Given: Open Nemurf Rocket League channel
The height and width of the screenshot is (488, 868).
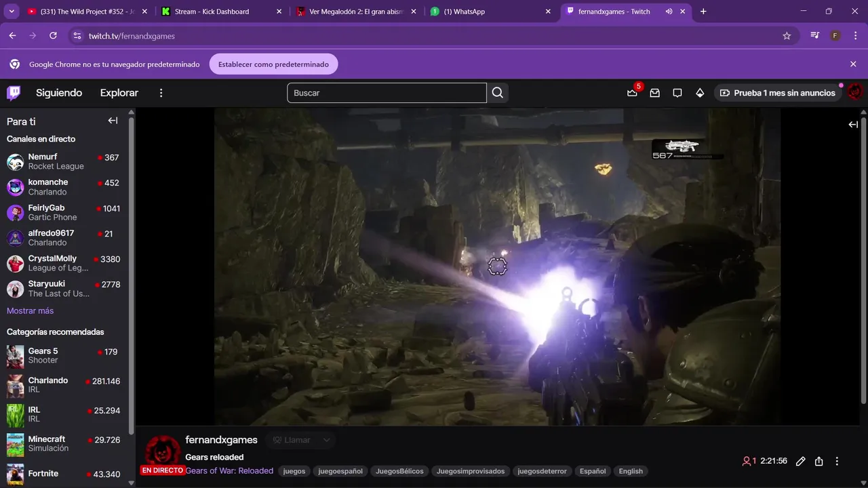Looking at the screenshot, I should [64, 161].
